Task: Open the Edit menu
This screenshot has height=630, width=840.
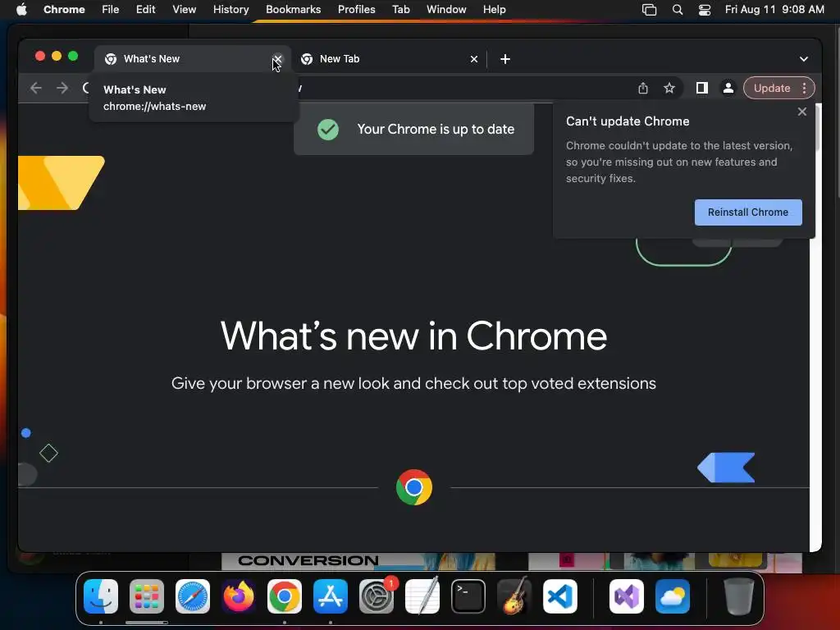Action: tap(145, 10)
